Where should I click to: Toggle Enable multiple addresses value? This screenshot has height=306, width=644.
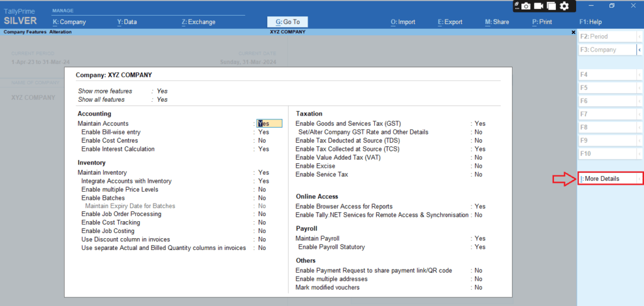479,279
